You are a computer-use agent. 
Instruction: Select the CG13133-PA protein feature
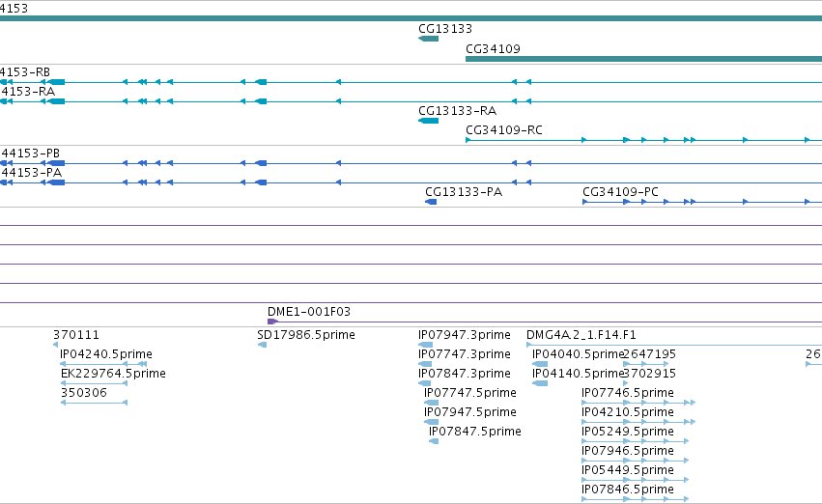pyautogui.click(x=431, y=202)
